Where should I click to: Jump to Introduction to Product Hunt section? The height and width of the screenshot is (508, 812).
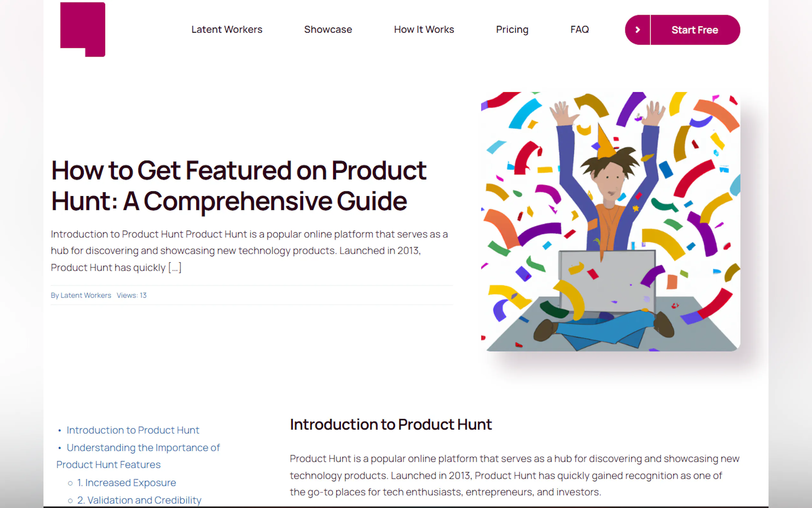(133, 430)
